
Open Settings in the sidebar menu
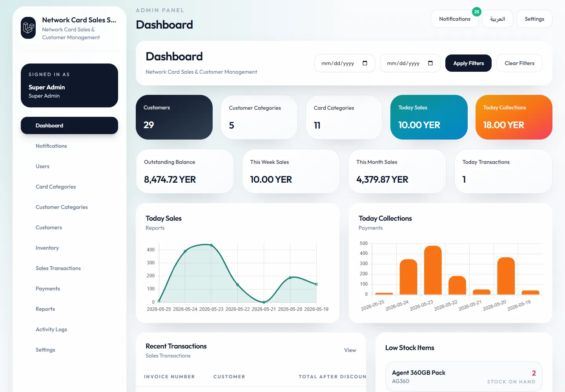coord(69,350)
